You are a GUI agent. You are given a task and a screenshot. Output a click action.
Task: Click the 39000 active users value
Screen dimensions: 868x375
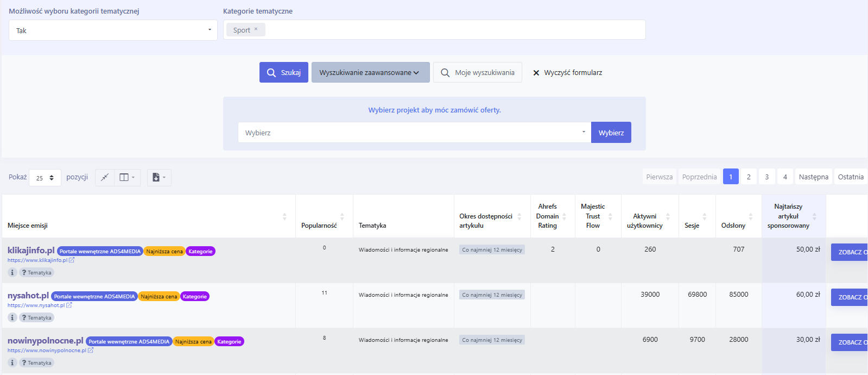tap(650, 294)
